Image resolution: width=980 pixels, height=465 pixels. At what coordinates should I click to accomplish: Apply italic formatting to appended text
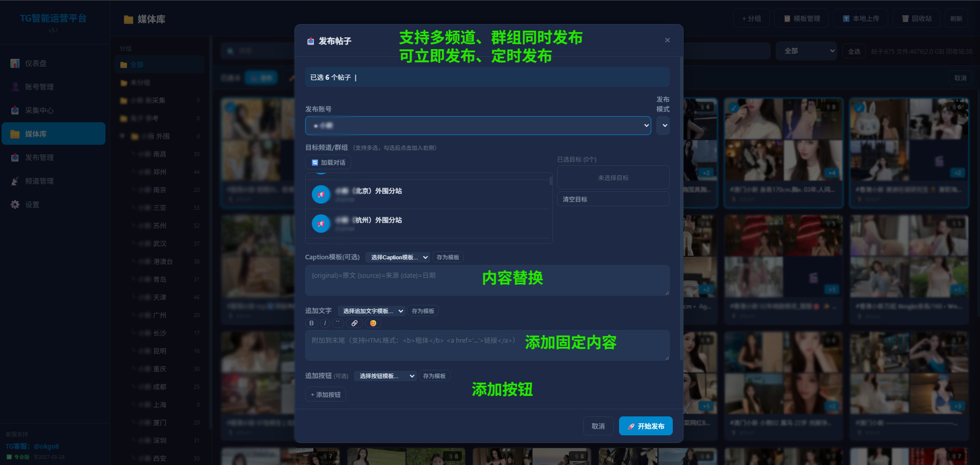[325, 323]
